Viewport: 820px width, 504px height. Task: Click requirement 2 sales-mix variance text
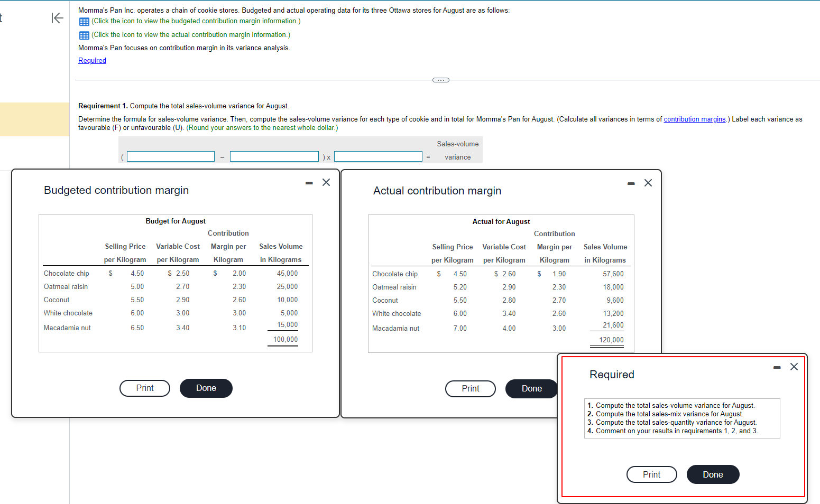tap(669, 414)
